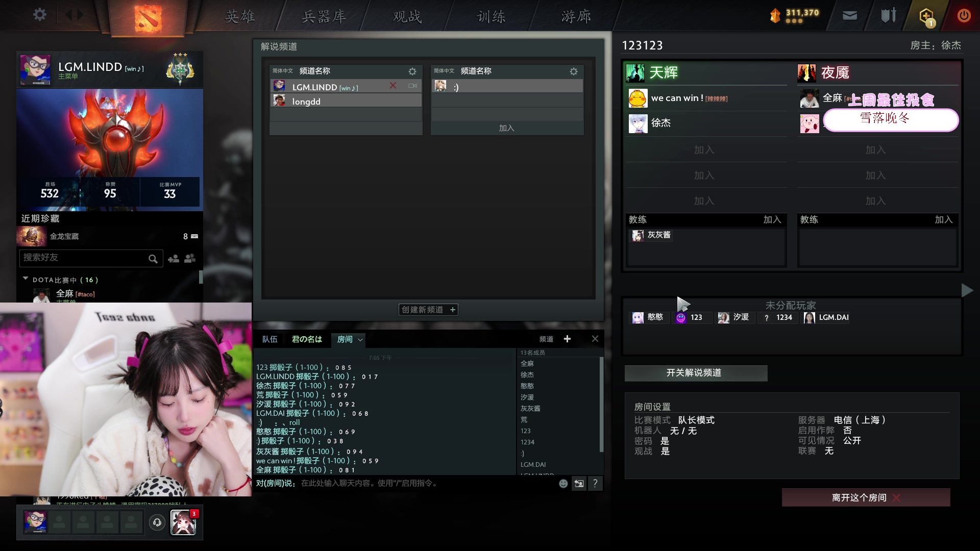The image size is (980, 551).
Task: Click the shards currency icon showing 311,370
Action: click(775, 16)
